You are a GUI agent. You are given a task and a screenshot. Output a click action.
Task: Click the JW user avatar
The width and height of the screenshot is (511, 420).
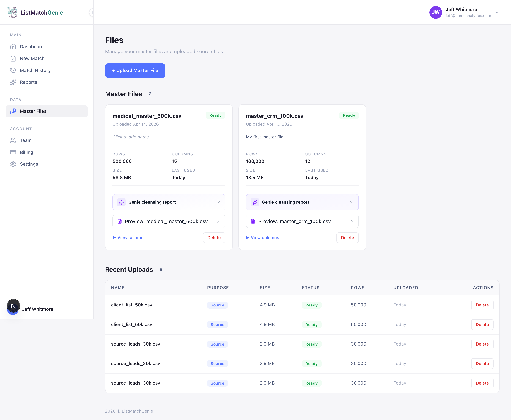(x=435, y=12)
